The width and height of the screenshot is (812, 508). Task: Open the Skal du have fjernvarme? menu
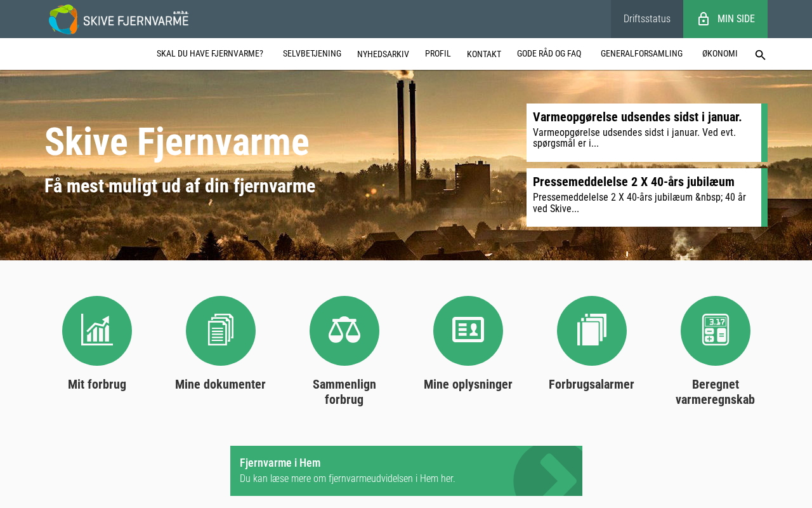[x=210, y=54]
